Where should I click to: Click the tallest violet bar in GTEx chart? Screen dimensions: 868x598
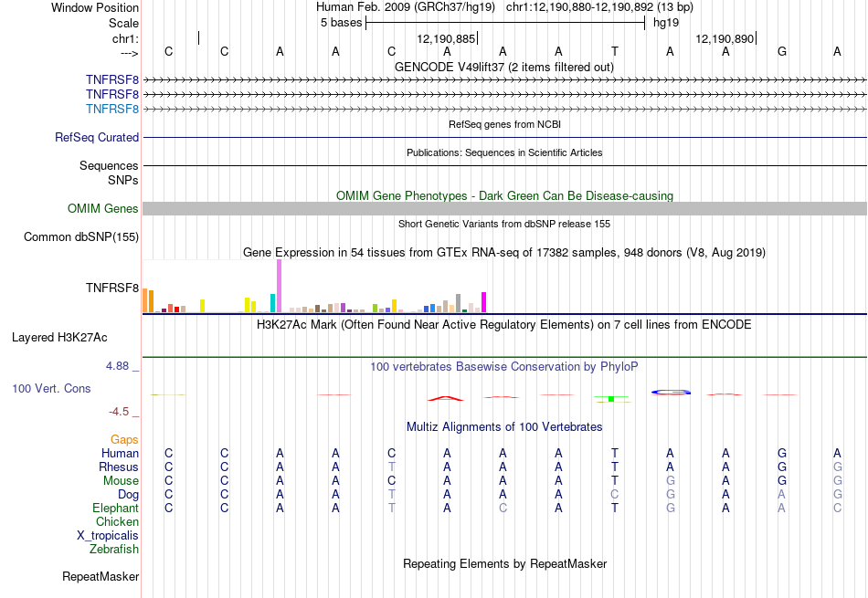coord(279,286)
